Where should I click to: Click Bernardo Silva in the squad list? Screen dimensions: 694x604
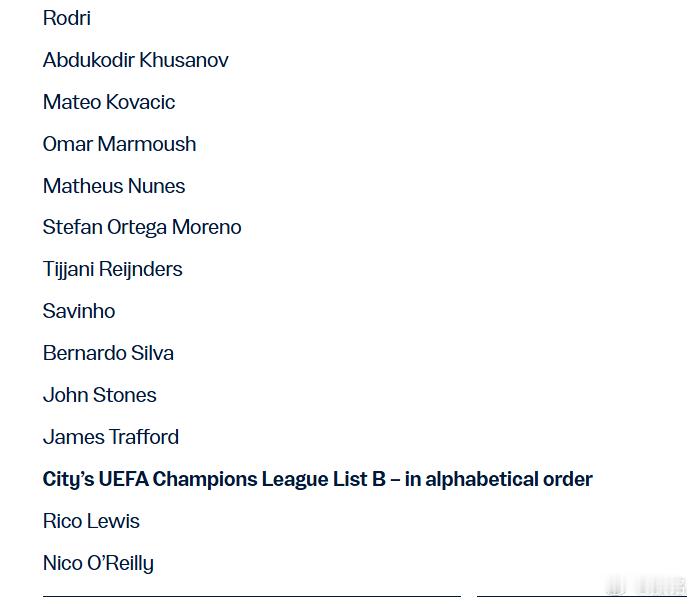(x=108, y=353)
